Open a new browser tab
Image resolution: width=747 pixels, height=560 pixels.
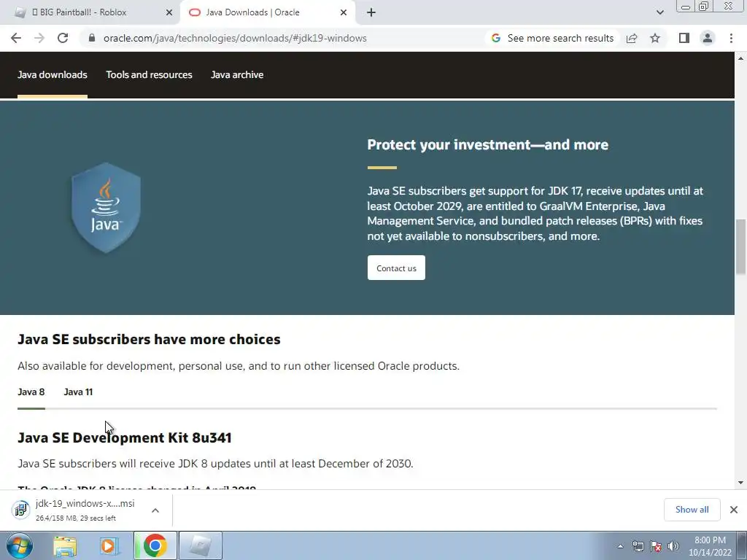click(371, 12)
